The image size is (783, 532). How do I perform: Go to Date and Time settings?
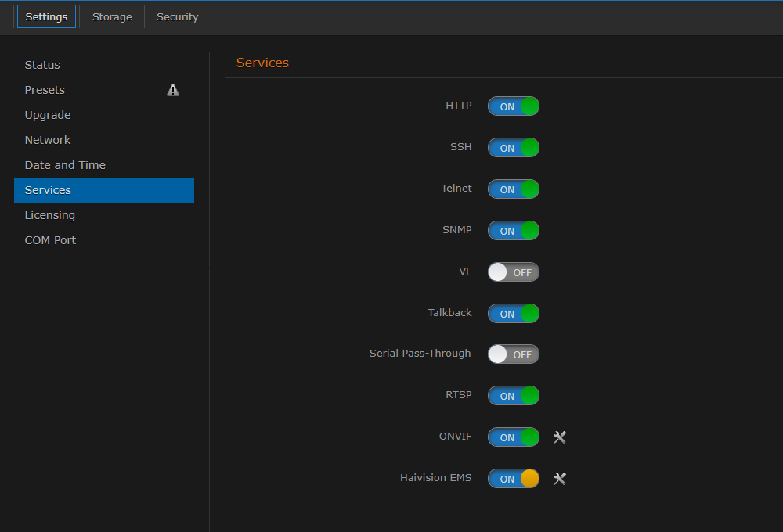pos(65,164)
